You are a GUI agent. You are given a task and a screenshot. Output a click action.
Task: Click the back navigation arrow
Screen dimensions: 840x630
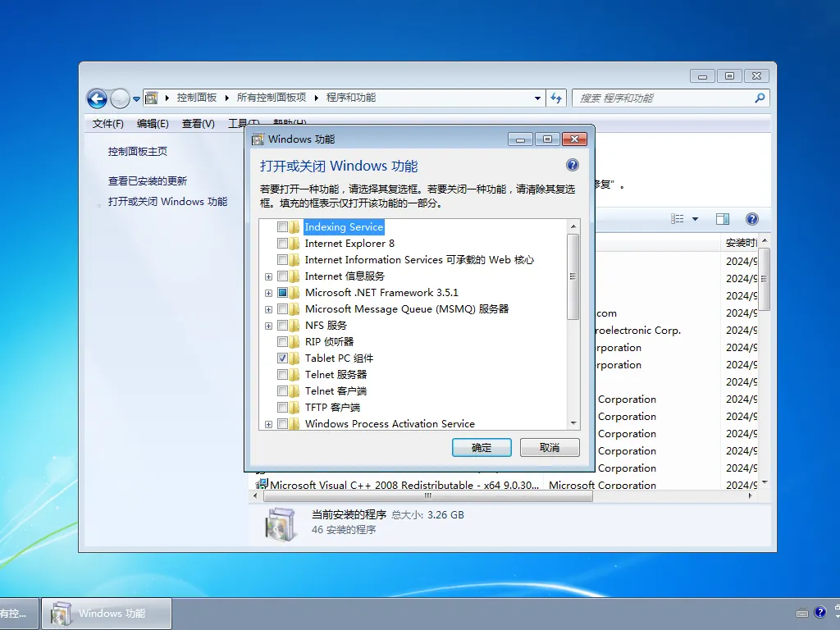coord(96,98)
